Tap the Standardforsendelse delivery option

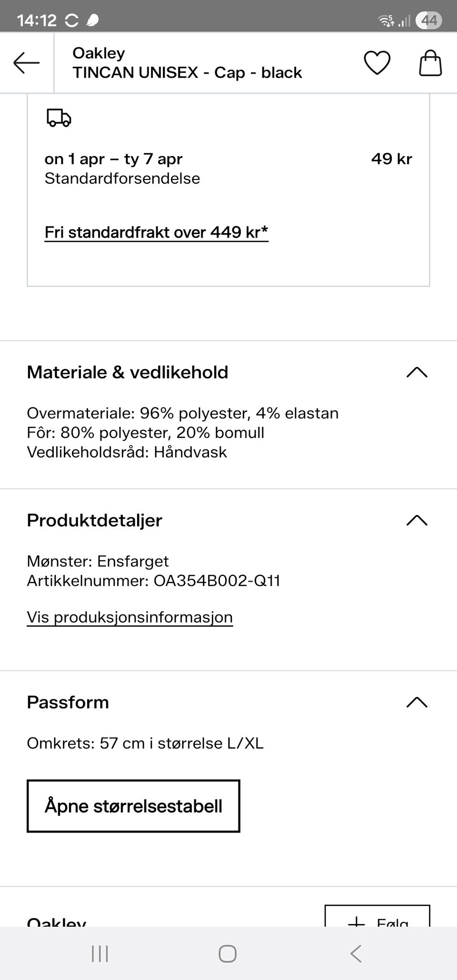pos(122,178)
